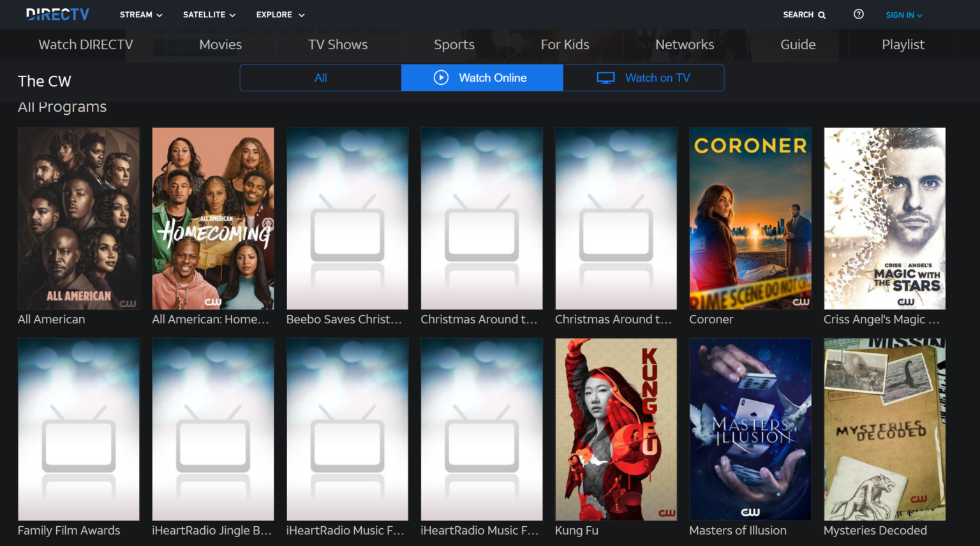Click the All American title link
980x546 pixels.
51,320
